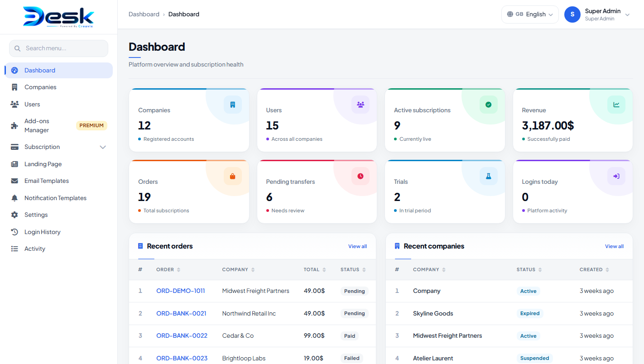Go to Landing Page menu item
Screen dimensions: 644x364
[x=58, y=164]
